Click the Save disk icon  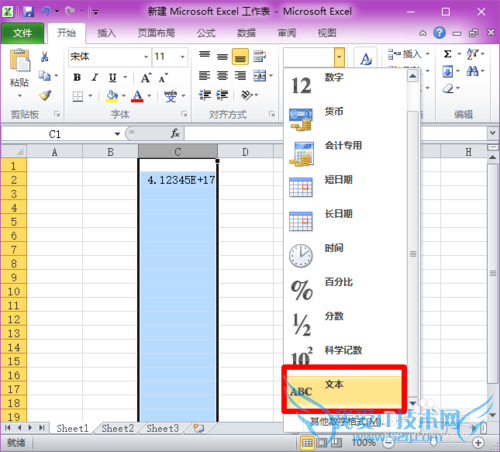coord(29,12)
